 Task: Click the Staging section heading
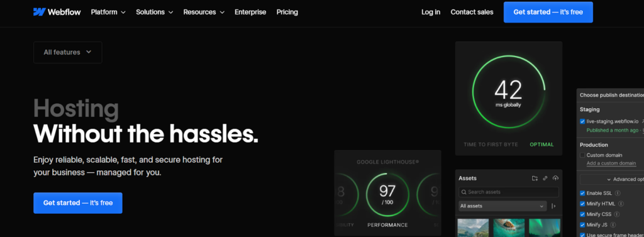point(590,109)
